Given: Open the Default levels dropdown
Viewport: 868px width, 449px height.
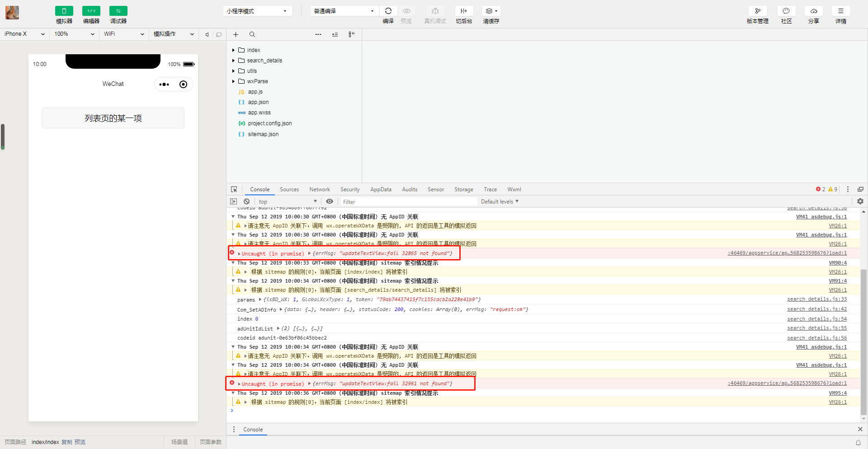Looking at the screenshot, I should pos(500,202).
